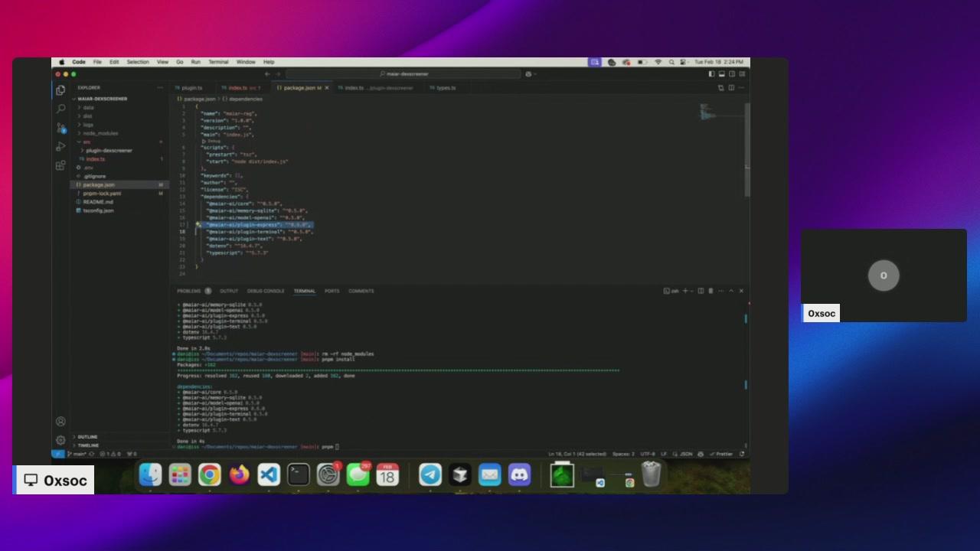Click the Manage gear icon
980x551 pixels.
point(60,440)
